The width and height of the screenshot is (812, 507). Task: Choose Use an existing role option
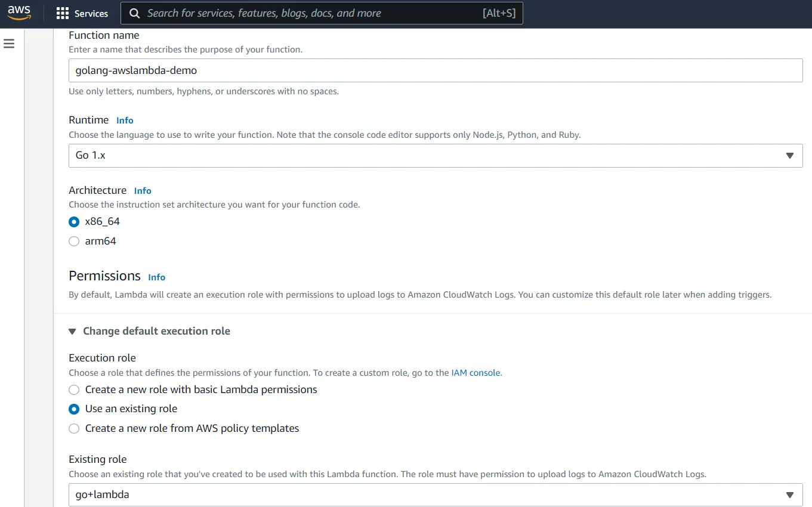click(74, 409)
